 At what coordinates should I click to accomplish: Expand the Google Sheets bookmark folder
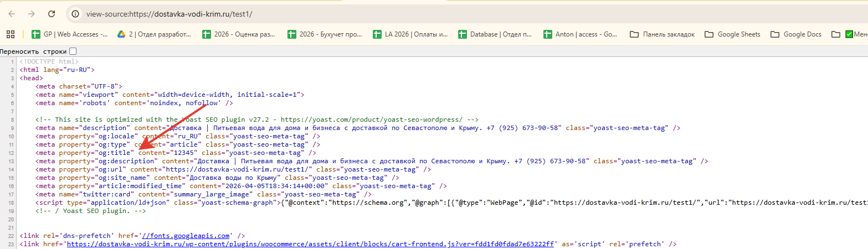(x=732, y=34)
